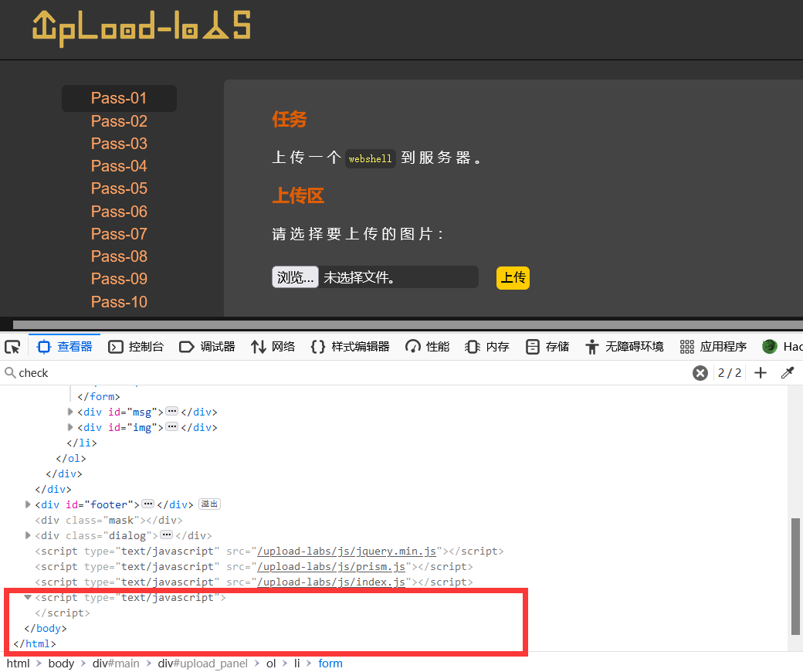Expand the div class="dialog" node
This screenshot has height=672, width=803.
click(x=28, y=535)
